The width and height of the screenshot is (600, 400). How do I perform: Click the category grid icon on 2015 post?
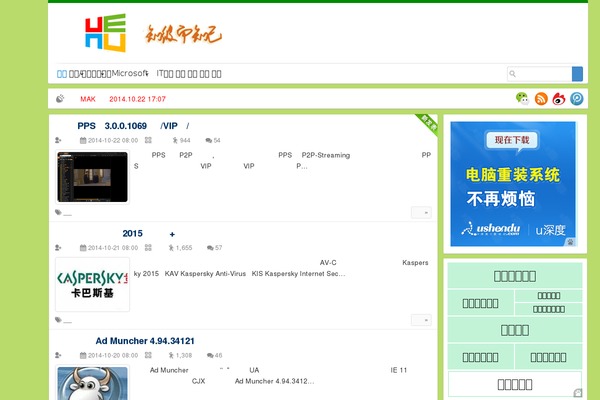click(148, 248)
